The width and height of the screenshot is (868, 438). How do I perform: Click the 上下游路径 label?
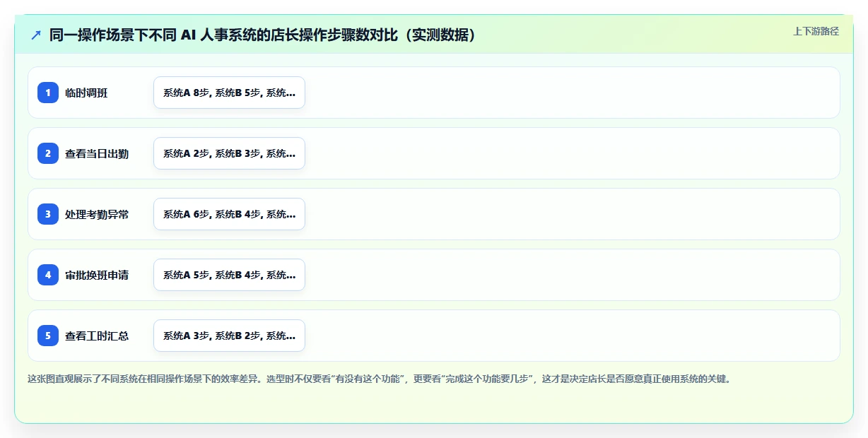point(816,31)
